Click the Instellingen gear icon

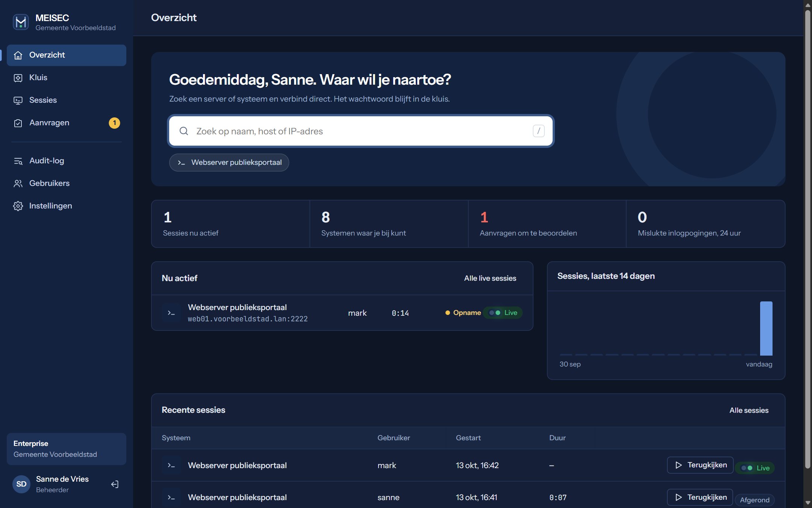(x=18, y=206)
